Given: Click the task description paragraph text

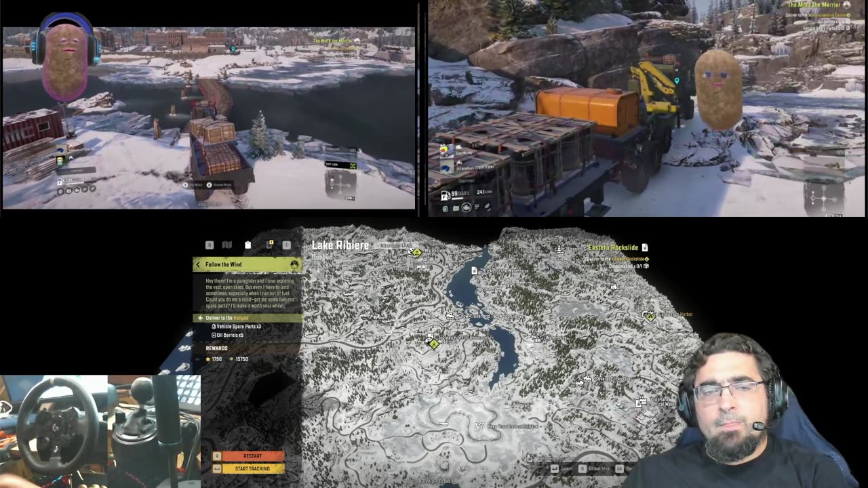Looking at the screenshot, I should tap(249, 293).
